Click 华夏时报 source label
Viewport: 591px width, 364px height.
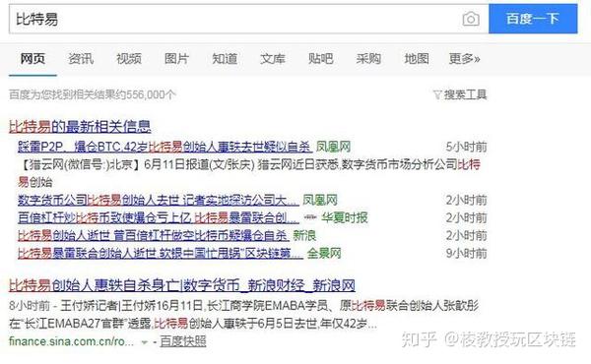pos(345,217)
